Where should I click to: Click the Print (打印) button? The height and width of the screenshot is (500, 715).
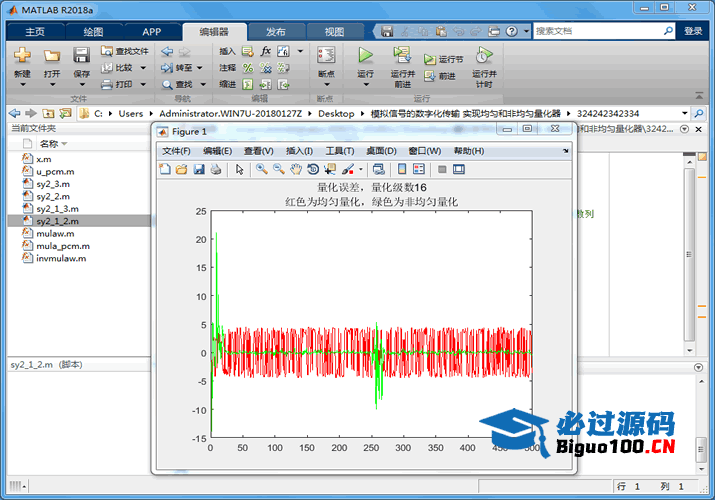117,84
